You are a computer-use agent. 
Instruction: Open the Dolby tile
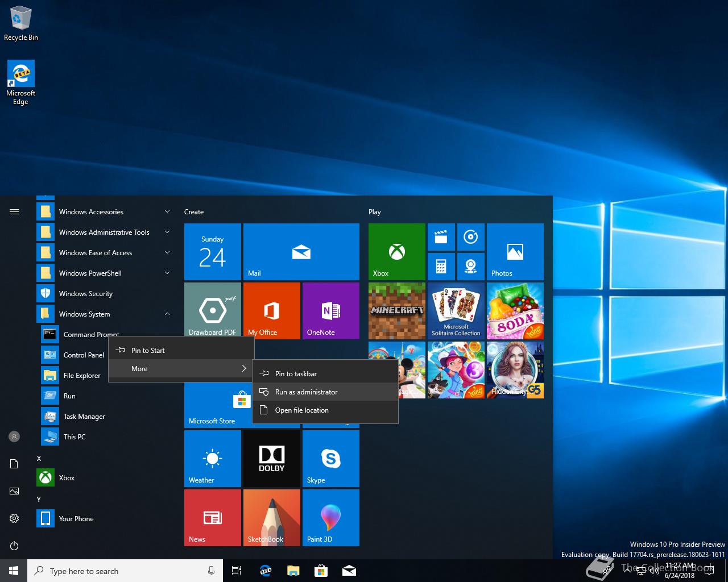click(x=272, y=459)
